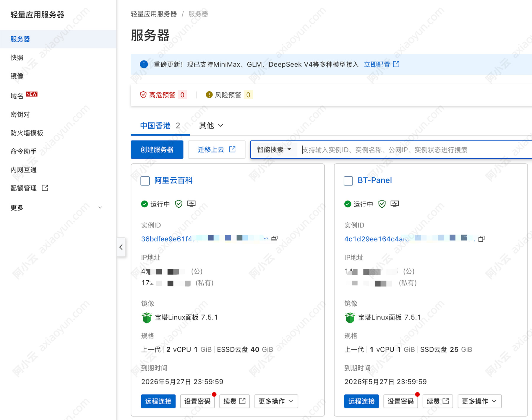Viewport: 532px width, 420px height.
Task: Open 服务器 in the sidebar
Action: click(x=58, y=39)
